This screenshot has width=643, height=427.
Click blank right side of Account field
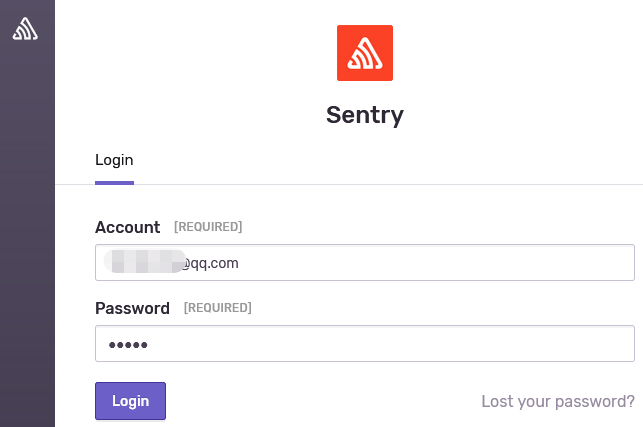pyautogui.click(x=451, y=263)
